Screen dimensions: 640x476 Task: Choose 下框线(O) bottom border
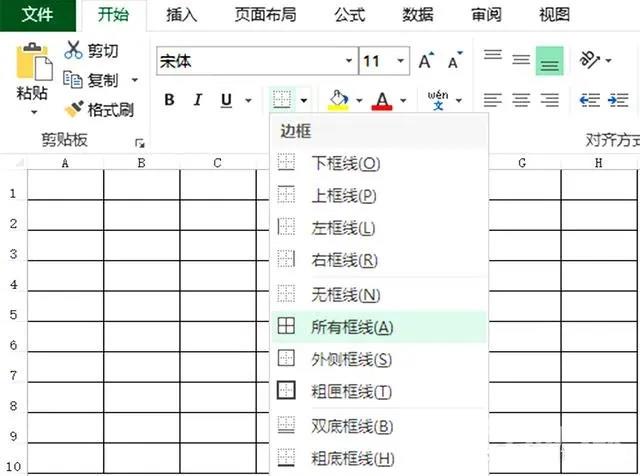point(380,163)
